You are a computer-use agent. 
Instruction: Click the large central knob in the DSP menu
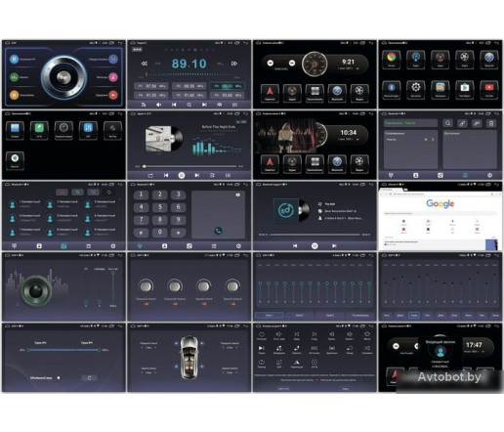[x=63, y=77]
